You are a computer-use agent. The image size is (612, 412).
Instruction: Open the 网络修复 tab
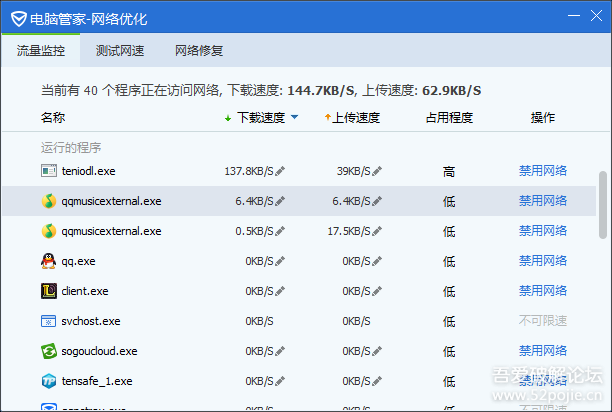pos(199,51)
